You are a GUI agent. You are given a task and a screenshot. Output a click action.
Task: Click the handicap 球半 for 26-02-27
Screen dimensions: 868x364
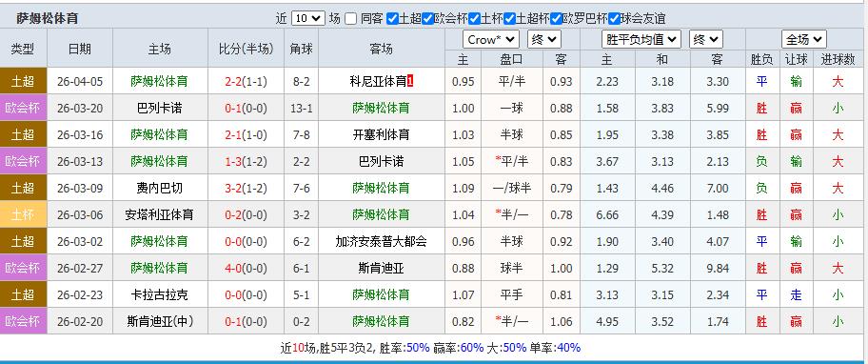coord(511,268)
